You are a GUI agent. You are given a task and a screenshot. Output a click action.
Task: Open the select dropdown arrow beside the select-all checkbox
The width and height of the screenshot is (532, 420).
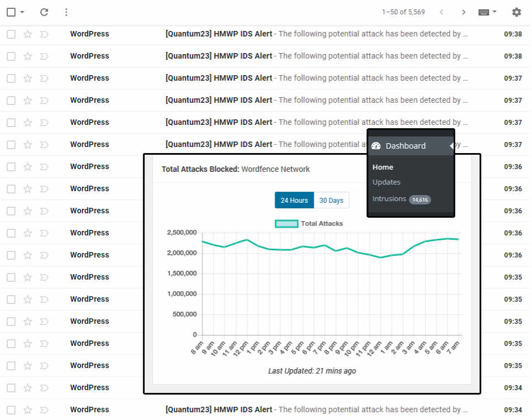pos(22,12)
